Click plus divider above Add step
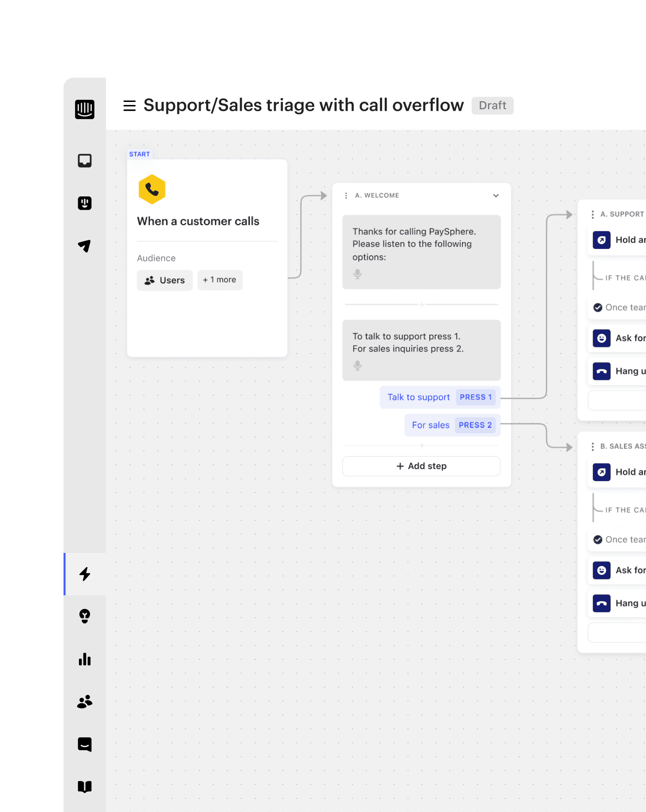Viewport: 646px width, 812px height. [x=421, y=446]
